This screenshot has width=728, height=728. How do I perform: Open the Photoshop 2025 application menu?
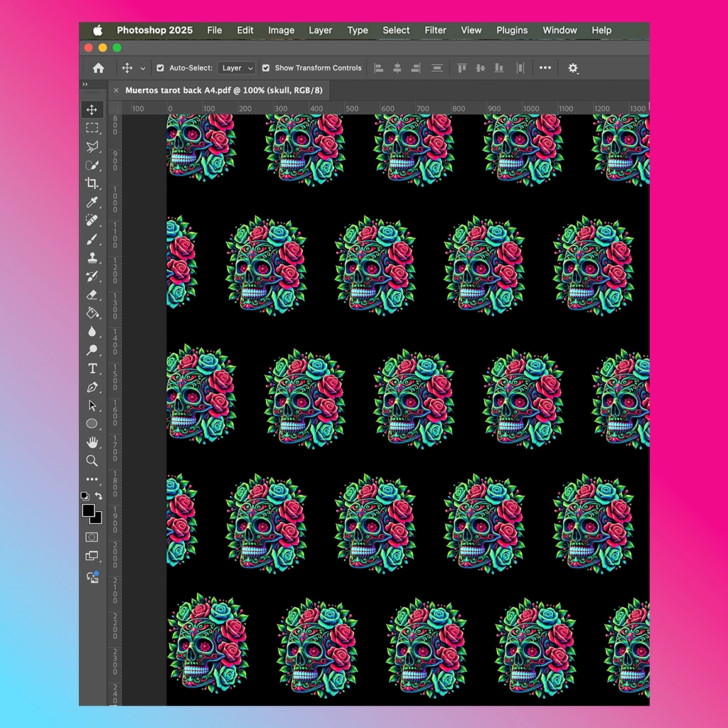pyautogui.click(x=154, y=30)
